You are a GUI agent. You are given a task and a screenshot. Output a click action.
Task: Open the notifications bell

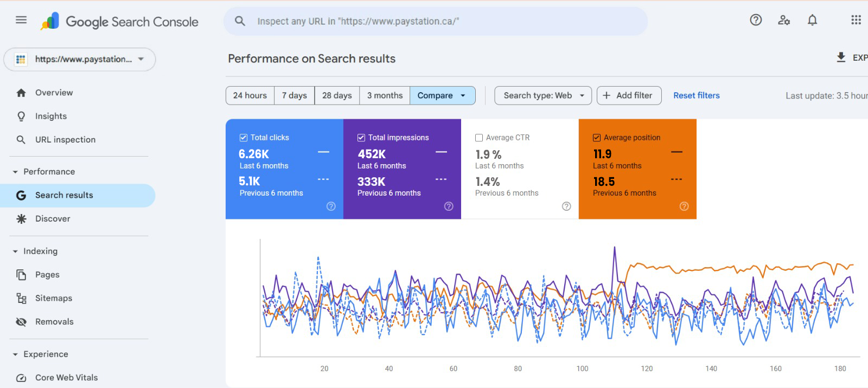(812, 20)
